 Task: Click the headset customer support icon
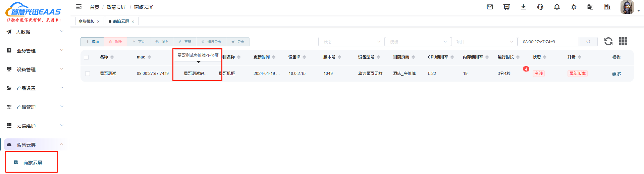(540, 7)
